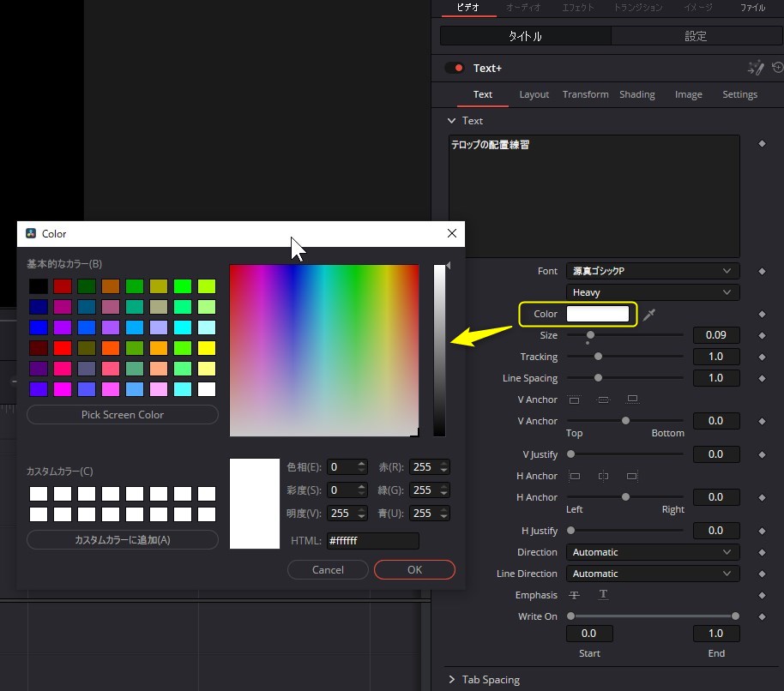Viewport: 784px width, 691px height.
Task: Click the white Color swatch in inspector
Action: tap(598, 314)
